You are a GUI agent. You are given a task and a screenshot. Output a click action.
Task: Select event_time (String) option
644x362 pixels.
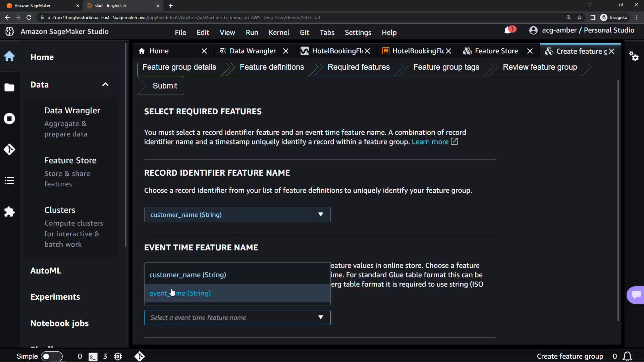(180, 293)
